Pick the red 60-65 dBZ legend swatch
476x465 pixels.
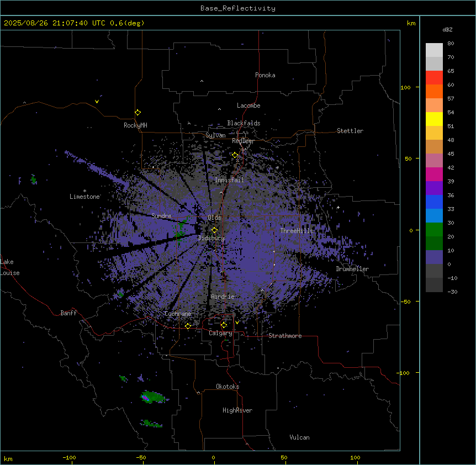pos(434,78)
